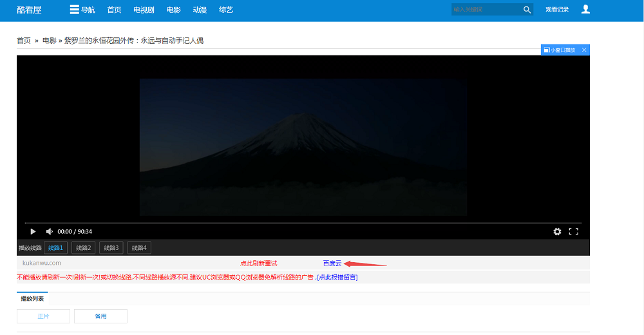The width and height of the screenshot is (644, 335).
Task: Click kukanwu.com text below player
Action: click(x=41, y=263)
